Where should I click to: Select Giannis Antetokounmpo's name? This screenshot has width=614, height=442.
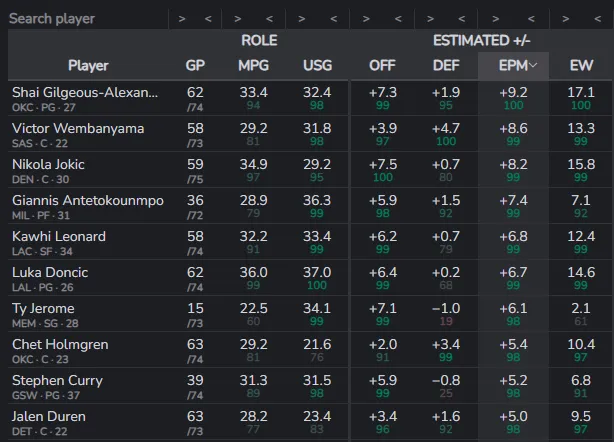point(86,200)
